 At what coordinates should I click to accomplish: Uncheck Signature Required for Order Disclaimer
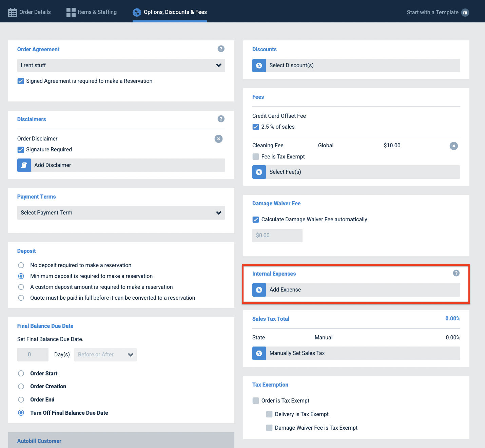[21, 150]
